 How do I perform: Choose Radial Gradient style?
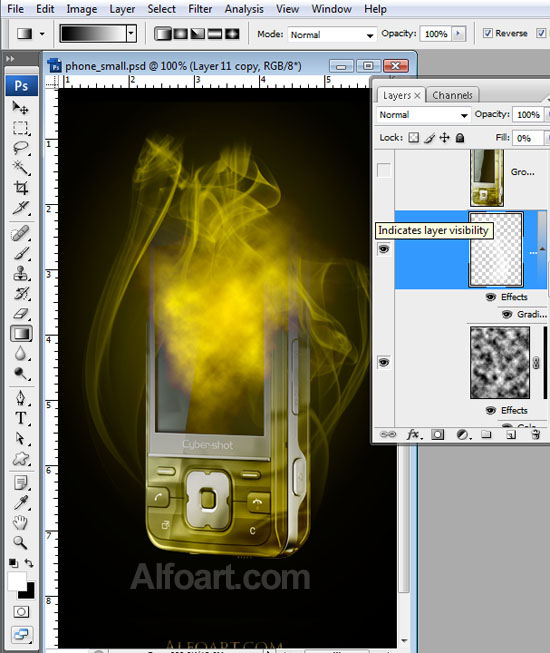pos(181,34)
